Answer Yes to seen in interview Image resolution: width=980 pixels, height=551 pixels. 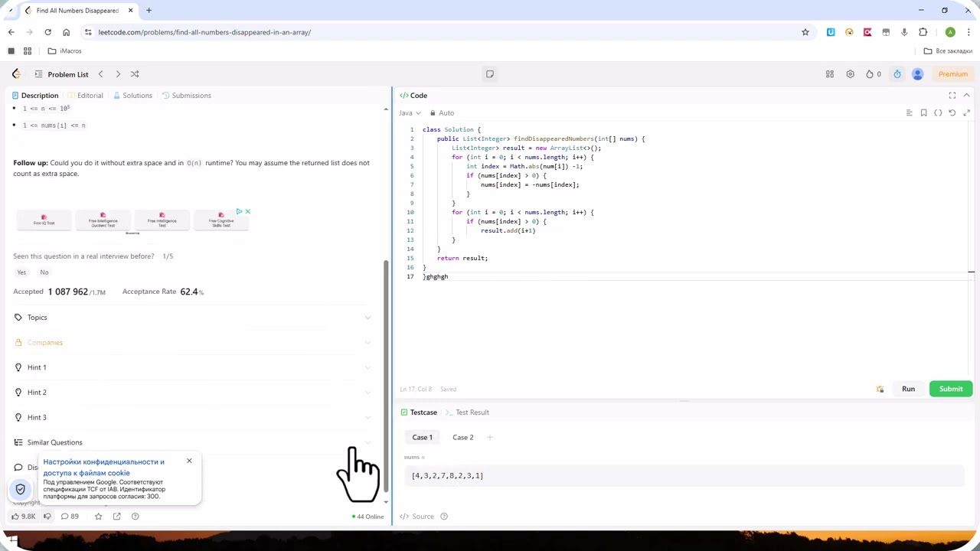[21, 272]
